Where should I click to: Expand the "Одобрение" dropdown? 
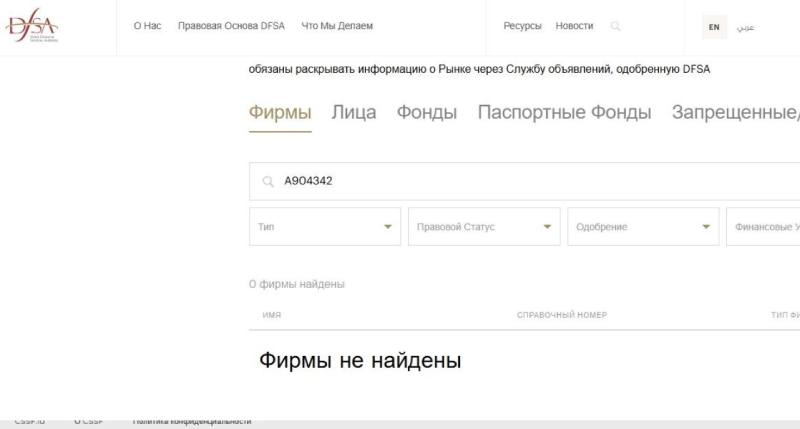(643, 226)
